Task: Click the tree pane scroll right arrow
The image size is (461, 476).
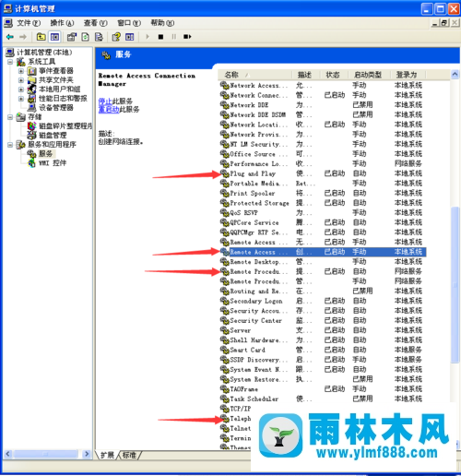Action: point(87,454)
